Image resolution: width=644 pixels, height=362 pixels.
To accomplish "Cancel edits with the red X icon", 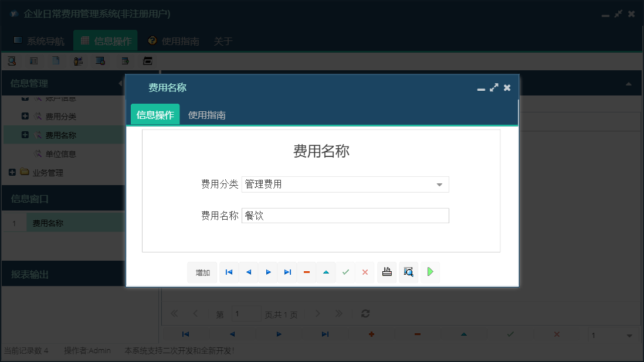I will pos(365,272).
